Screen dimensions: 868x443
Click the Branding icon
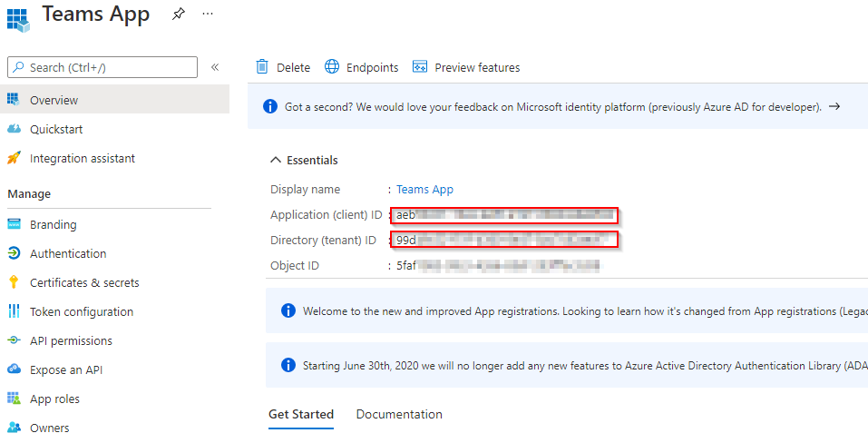tap(14, 224)
